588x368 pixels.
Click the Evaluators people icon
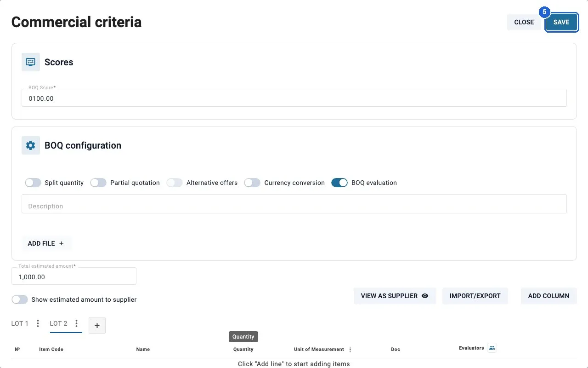click(x=492, y=348)
